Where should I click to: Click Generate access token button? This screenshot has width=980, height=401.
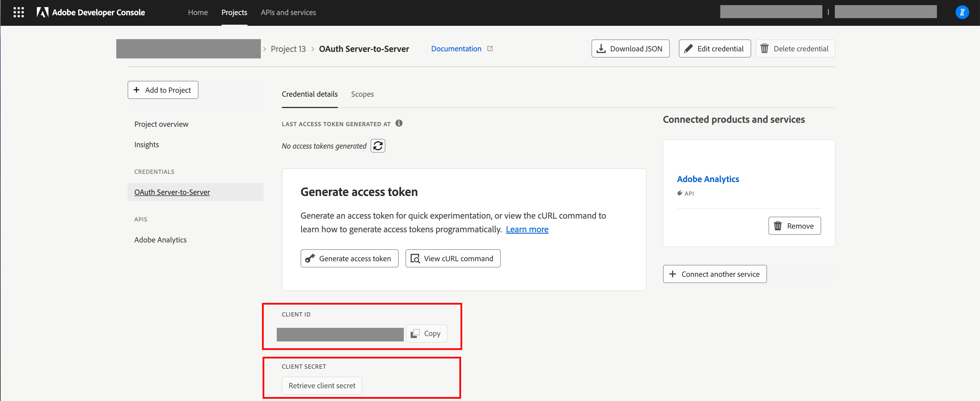[349, 258]
